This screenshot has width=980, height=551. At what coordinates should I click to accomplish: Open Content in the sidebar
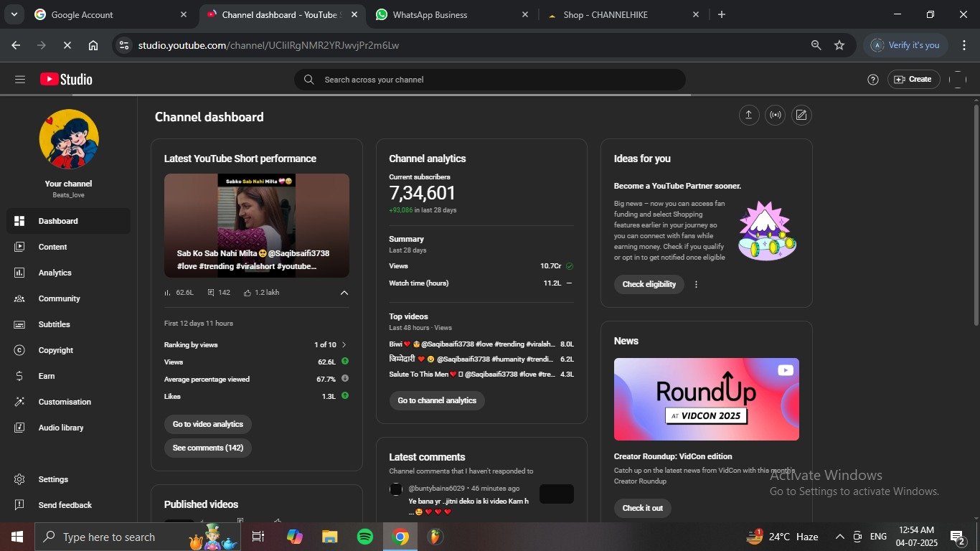point(68,247)
